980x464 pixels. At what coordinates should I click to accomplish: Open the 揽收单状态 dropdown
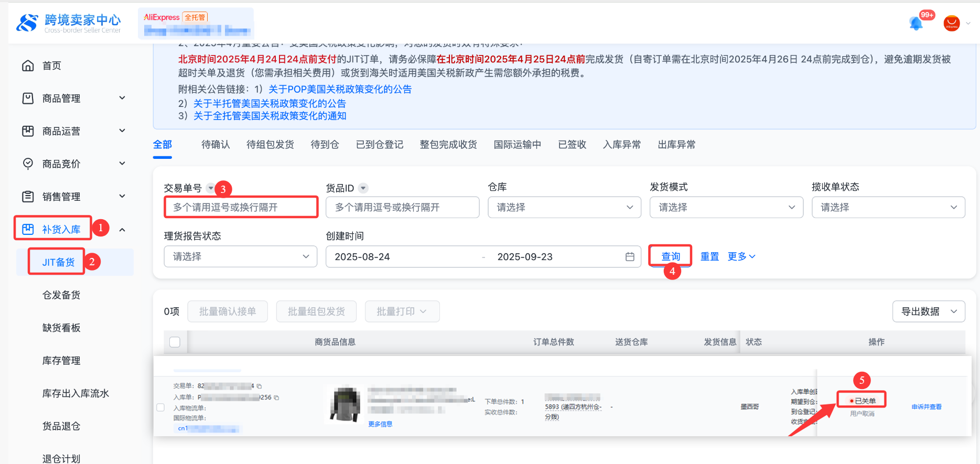coord(888,208)
